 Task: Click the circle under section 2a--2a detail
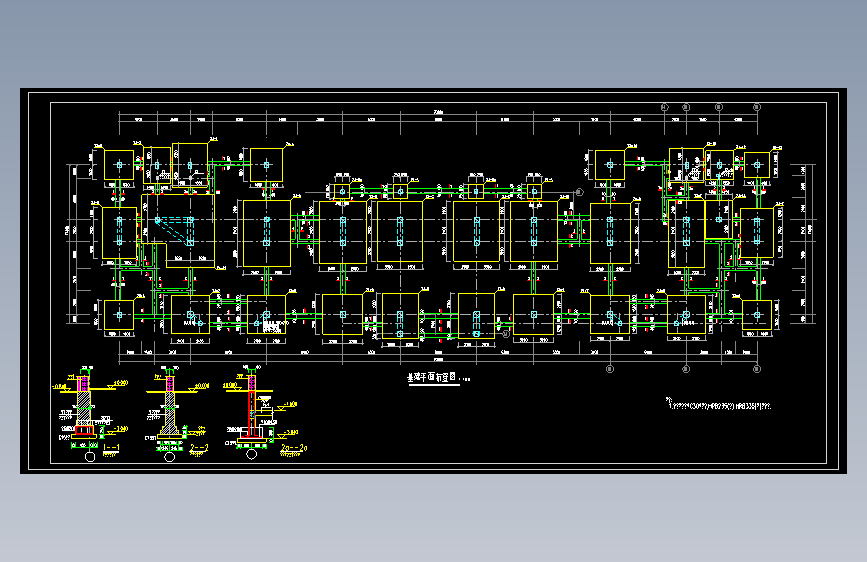click(x=252, y=454)
